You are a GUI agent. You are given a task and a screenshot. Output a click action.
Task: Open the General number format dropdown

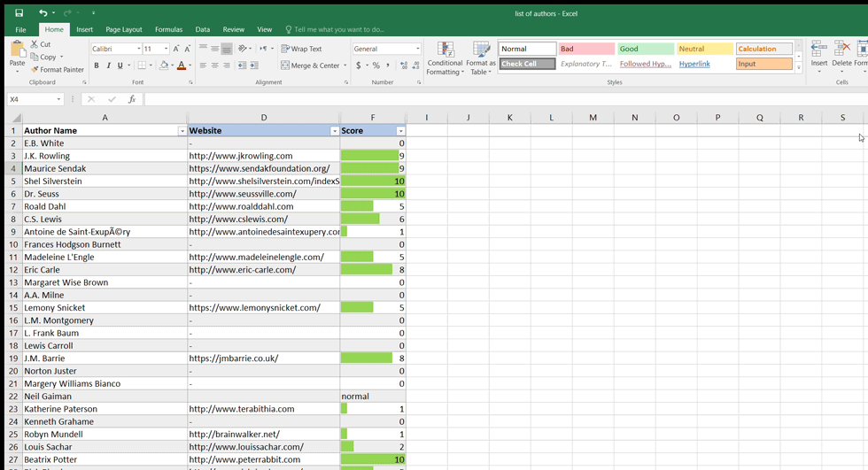(417, 50)
